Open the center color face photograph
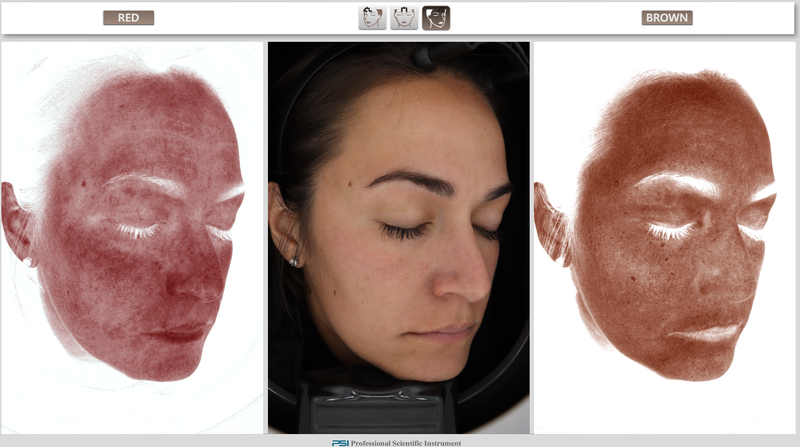Viewport: 800px width, 447px height. tap(398, 238)
